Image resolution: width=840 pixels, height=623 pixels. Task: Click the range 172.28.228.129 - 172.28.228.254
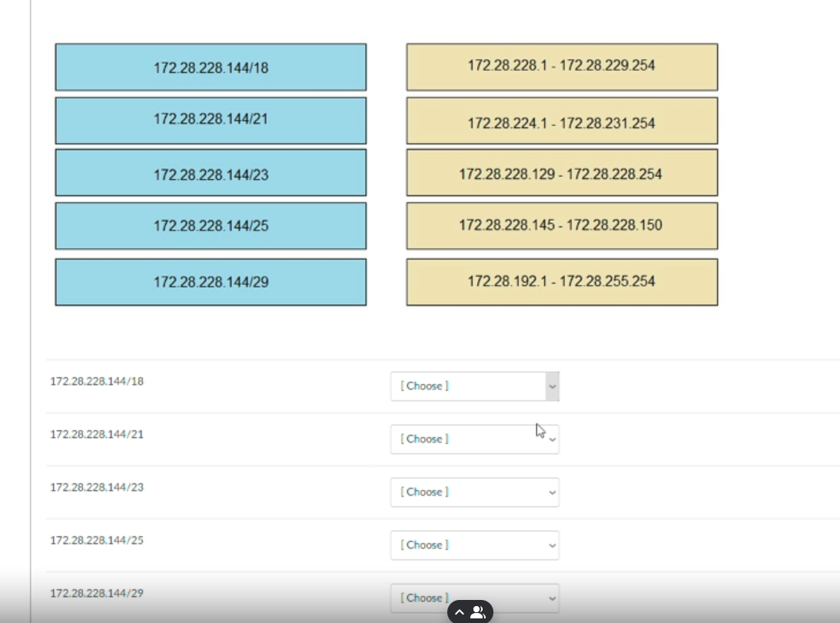tap(561, 174)
